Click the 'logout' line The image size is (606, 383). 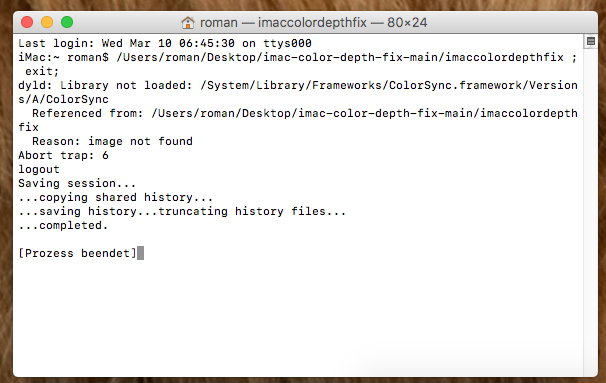[39, 169]
